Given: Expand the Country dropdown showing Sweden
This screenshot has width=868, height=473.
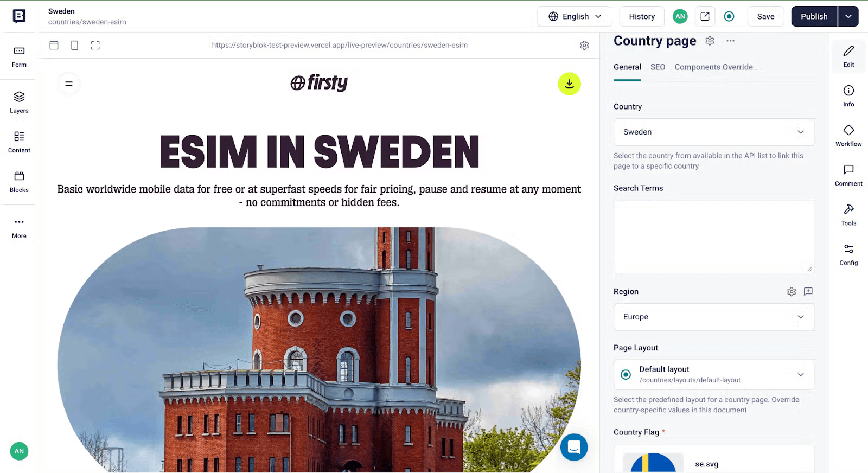Looking at the screenshot, I should coord(714,132).
